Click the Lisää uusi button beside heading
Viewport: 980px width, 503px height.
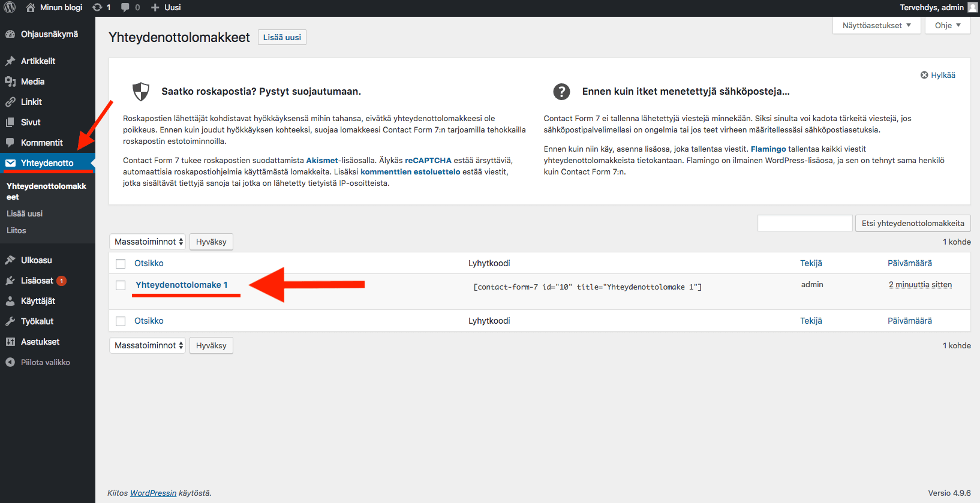click(282, 37)
